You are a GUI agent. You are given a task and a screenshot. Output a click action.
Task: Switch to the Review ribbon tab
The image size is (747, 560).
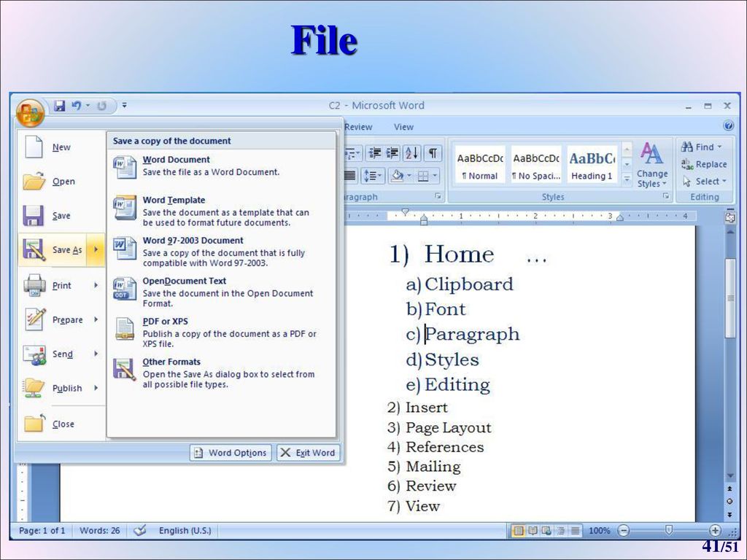(358, 127)
